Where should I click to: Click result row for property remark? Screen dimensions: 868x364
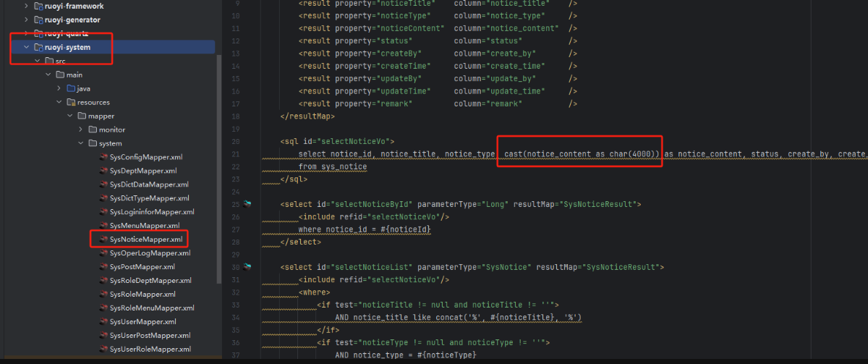click(x=438, y=103)
